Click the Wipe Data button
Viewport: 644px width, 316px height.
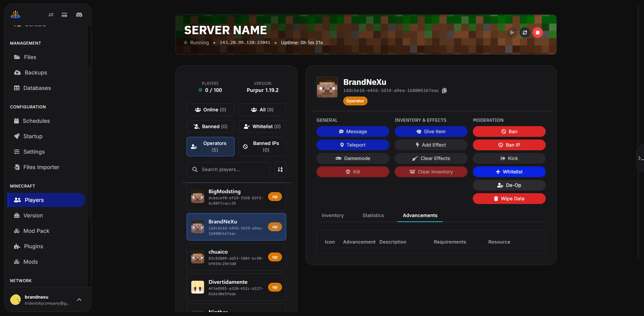(x=509, y=199)
